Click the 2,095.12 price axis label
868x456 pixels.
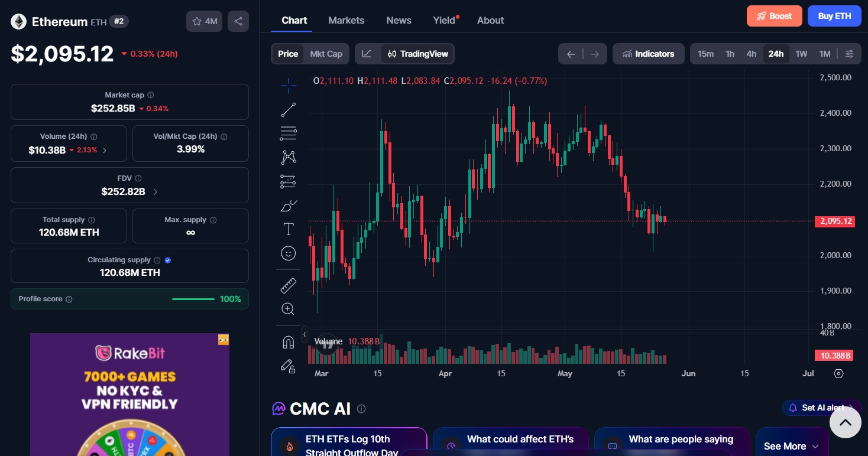(834, 222)
